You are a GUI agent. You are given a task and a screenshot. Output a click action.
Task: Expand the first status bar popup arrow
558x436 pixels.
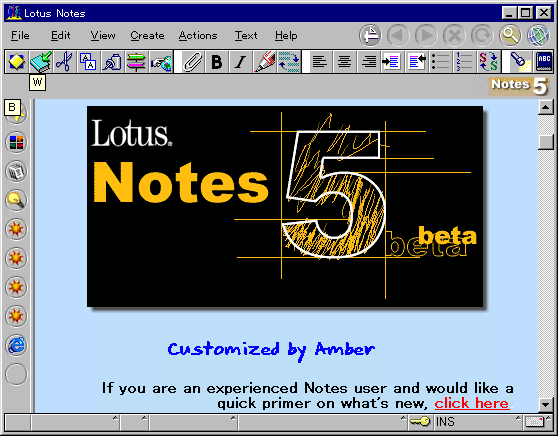pos(115,417)
